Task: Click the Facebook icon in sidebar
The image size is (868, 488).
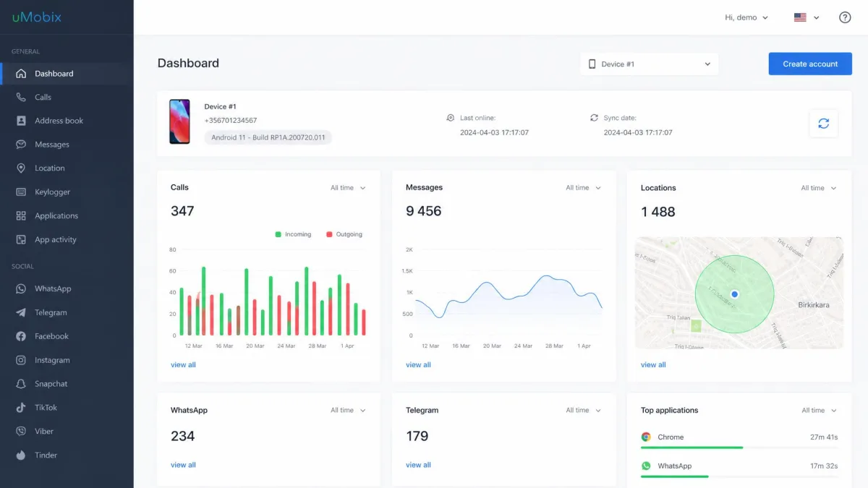Action: click(x=20, y=336)
